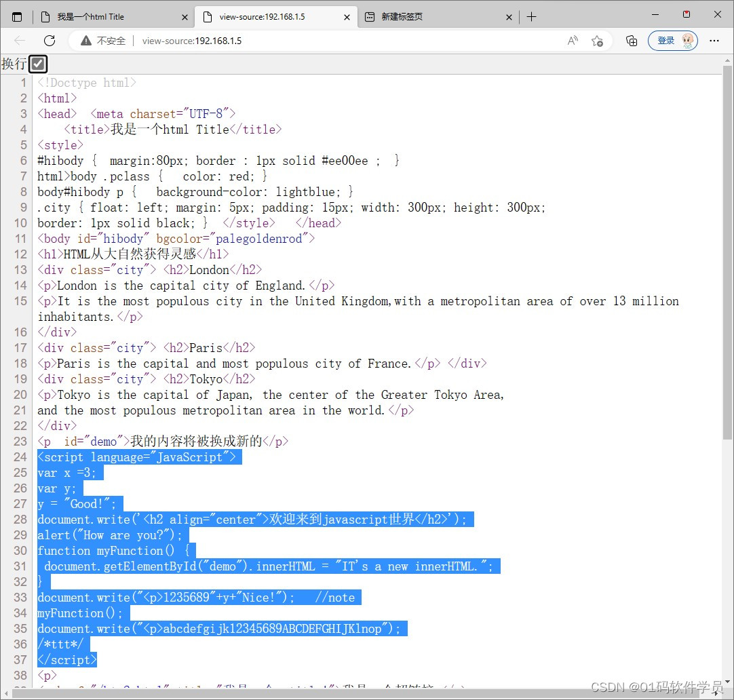Click the closing </script> tag
This screenshot has height=700, width=734.
67,660
